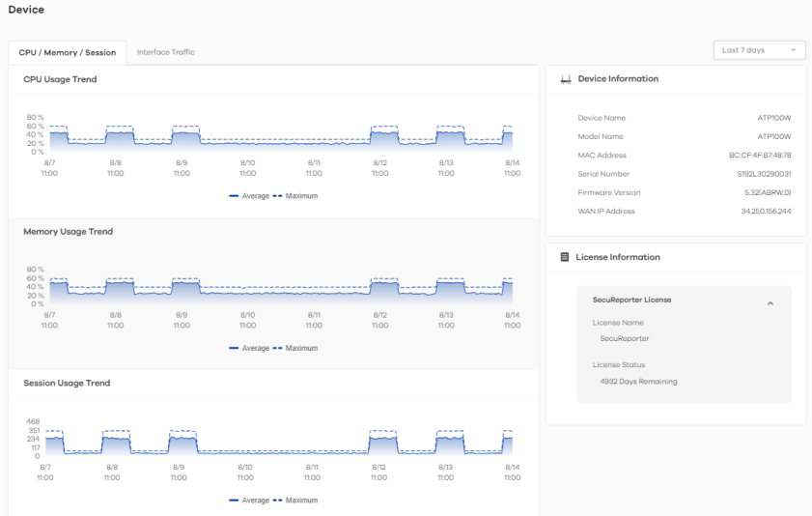
Task: Click the router icon beside Device Information
Action: coord(566,79)
